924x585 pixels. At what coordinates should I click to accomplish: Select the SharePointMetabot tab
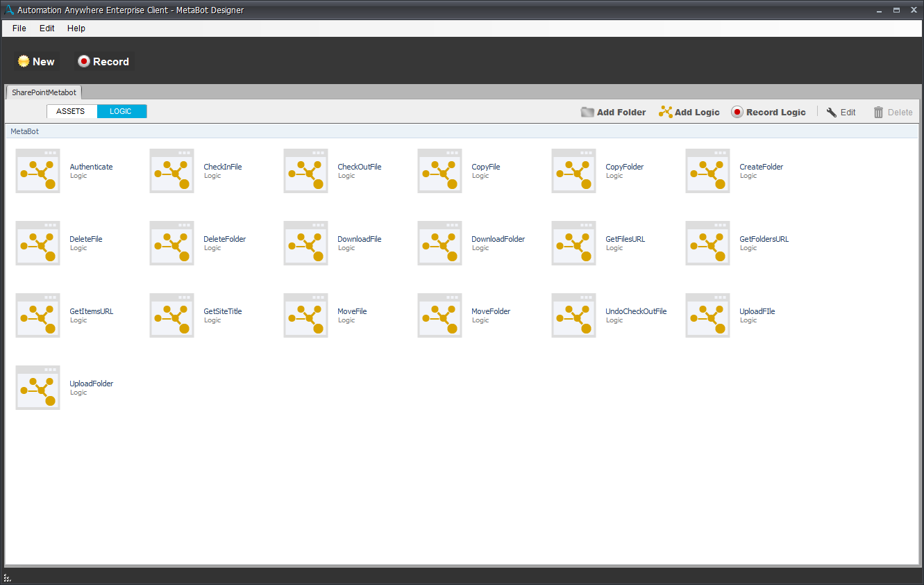[44, 92]
